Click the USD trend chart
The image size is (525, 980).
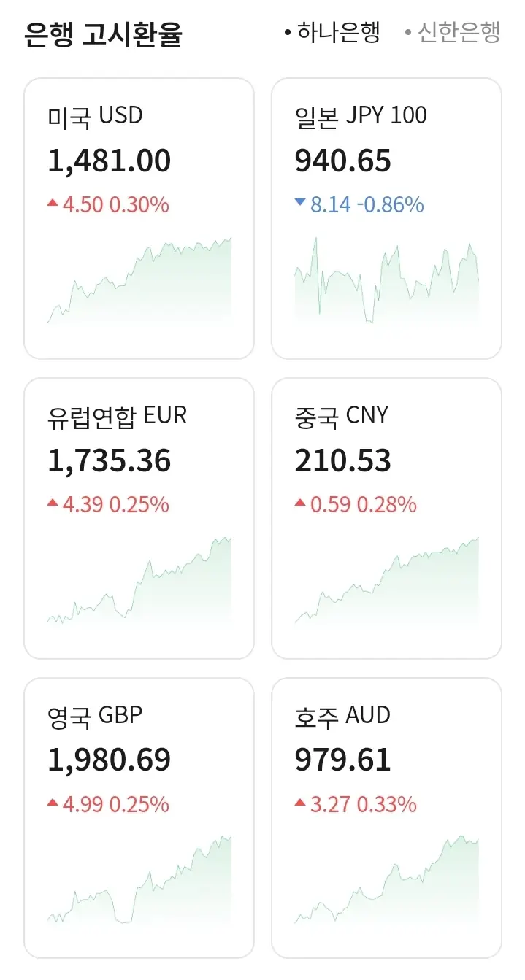point(139,281)
